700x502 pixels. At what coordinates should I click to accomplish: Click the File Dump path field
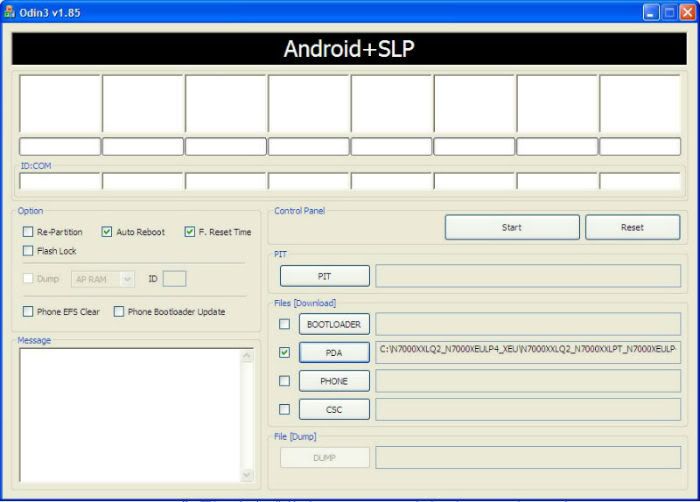[x=528, y=457]
